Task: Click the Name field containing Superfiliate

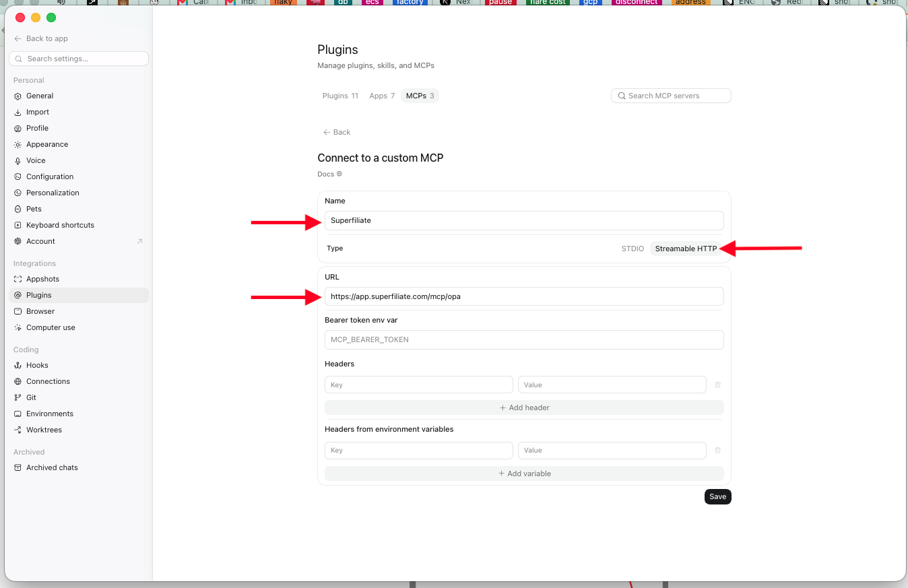Action: [524, 220]
